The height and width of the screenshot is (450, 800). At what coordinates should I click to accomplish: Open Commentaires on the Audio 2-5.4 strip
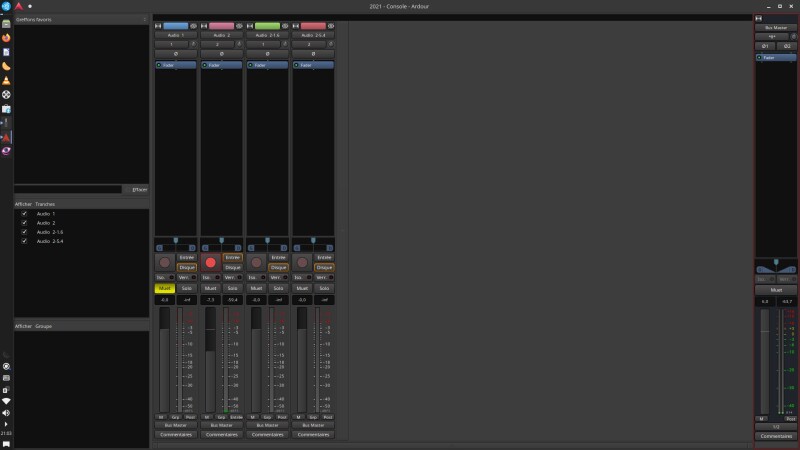tap(313, 434)
